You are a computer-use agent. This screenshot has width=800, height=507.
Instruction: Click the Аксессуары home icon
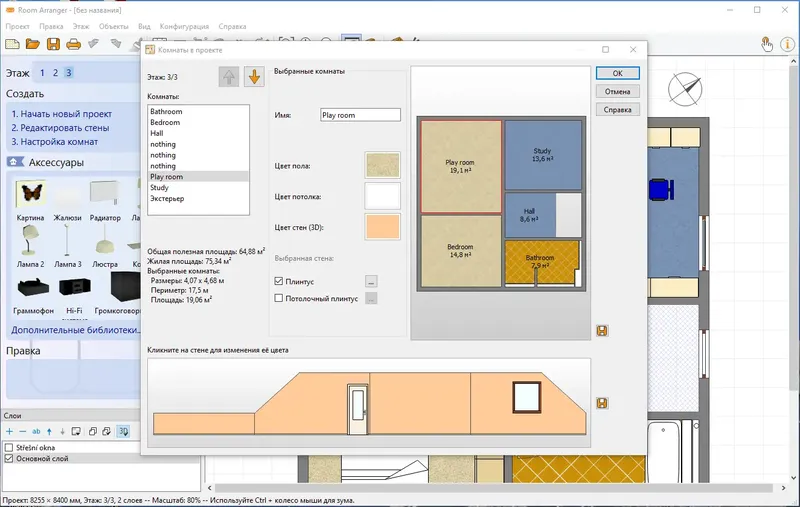pos(15,162)
